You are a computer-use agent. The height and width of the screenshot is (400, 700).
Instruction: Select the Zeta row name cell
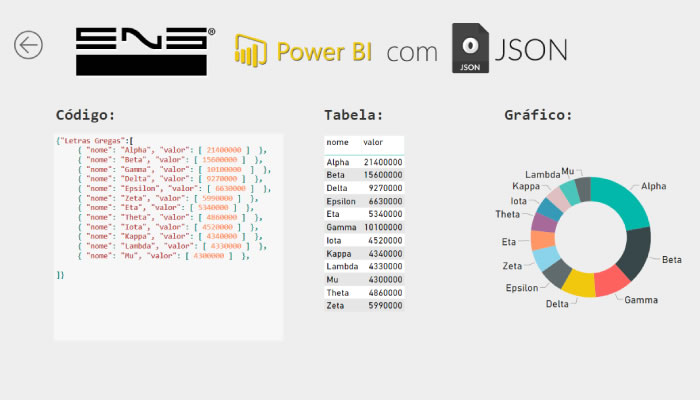point(335,305)
